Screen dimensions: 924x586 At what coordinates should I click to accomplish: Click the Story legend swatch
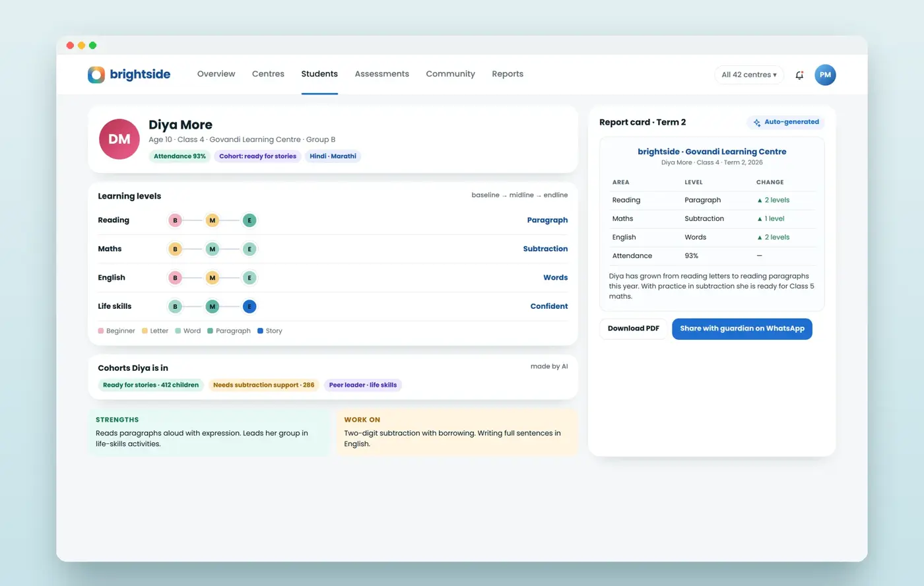260,331
